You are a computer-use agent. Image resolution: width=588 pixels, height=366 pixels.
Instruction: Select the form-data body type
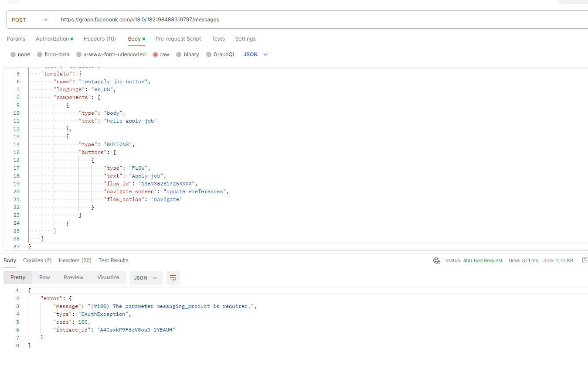pyautogui.click(x=53, y=55)
